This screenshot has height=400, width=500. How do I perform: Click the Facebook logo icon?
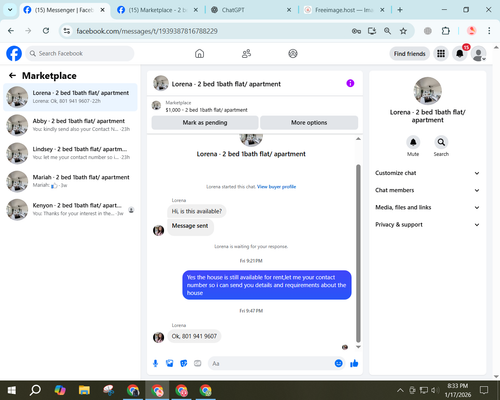click(x=14, y=54)
